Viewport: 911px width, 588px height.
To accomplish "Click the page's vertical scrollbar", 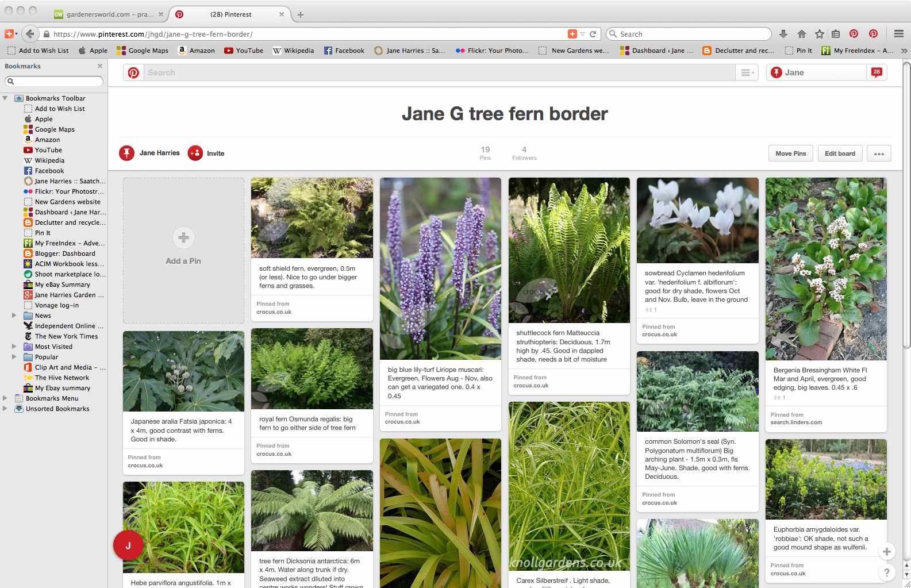I will pos(906,230).
